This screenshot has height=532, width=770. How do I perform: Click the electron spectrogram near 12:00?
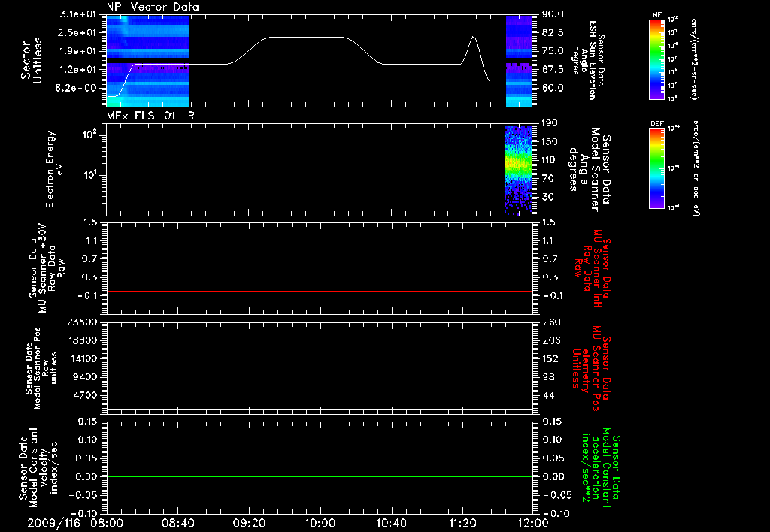[518, 171]
